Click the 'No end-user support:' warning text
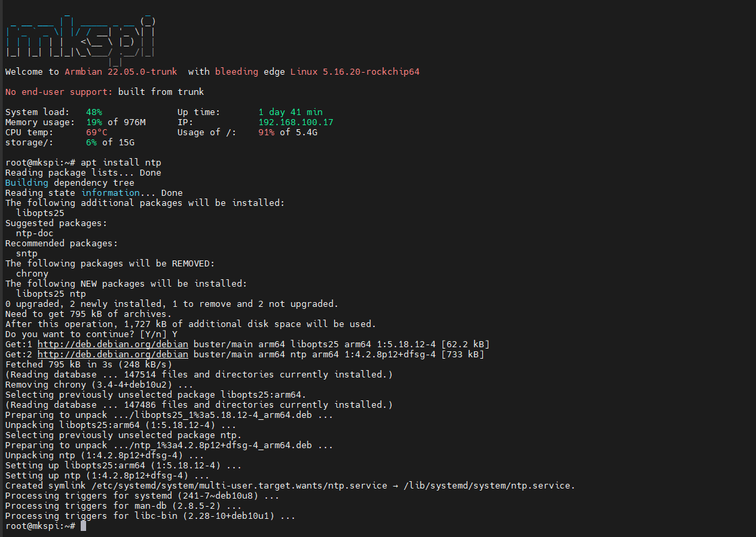Image resolution: width=756 pixels, height=537 pixels. [59, 92]
